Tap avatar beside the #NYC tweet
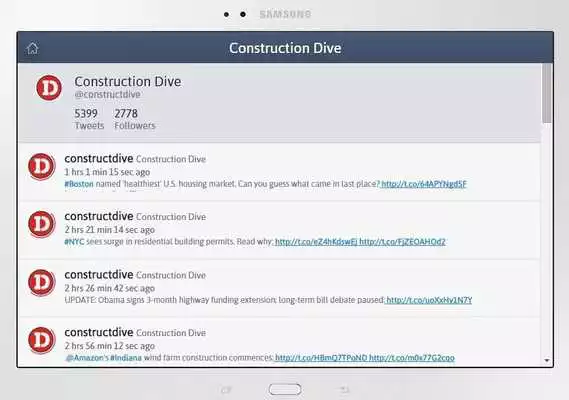Viewport: 569px width, 400px height. point(42,224)
